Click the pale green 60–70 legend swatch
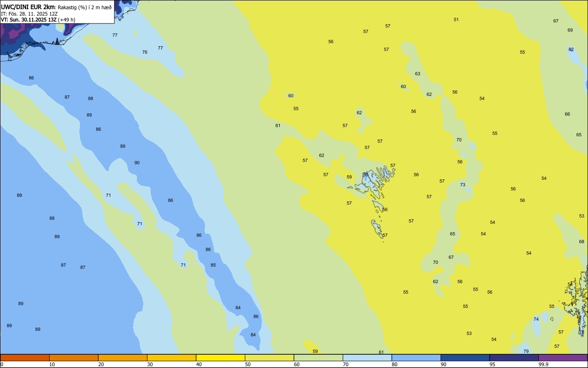This screenshot has width=588, height=368. (x=318, y=357)
